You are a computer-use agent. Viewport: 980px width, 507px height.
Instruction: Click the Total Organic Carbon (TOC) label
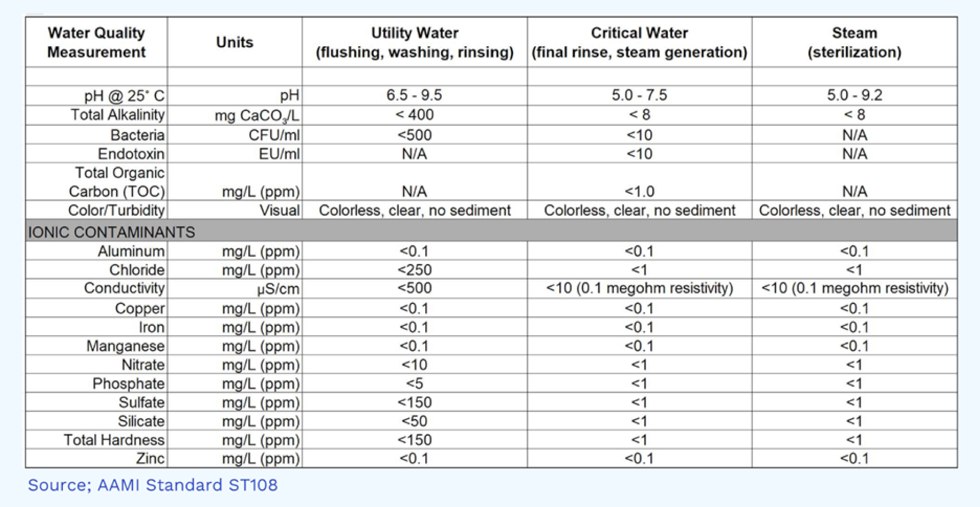coord(117,182)
